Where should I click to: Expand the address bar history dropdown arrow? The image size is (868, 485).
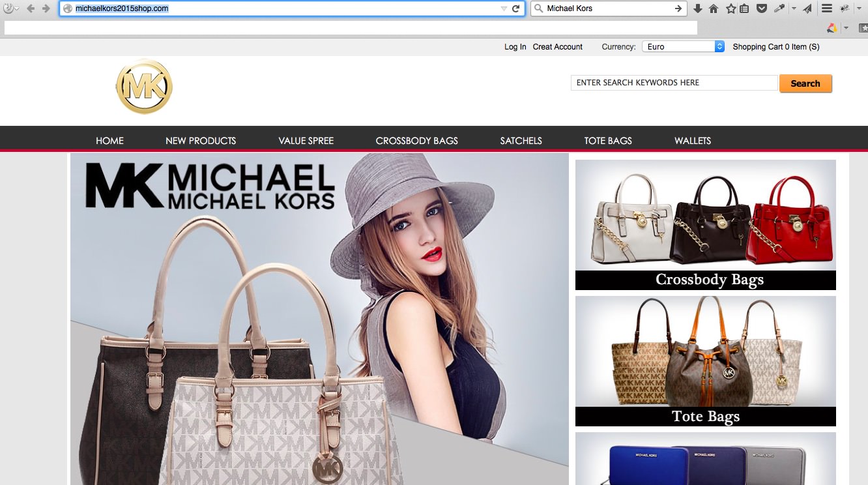click(x=503, y=8)
